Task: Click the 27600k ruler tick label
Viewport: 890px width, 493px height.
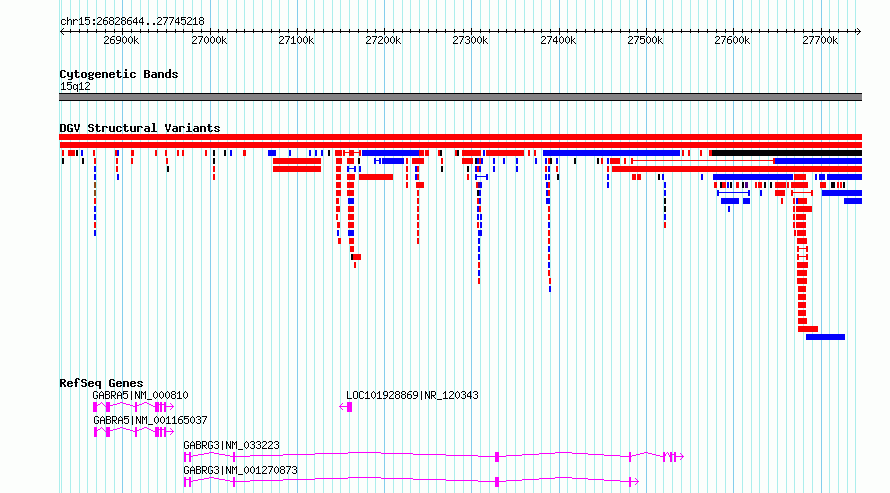Action: (732, 40)
